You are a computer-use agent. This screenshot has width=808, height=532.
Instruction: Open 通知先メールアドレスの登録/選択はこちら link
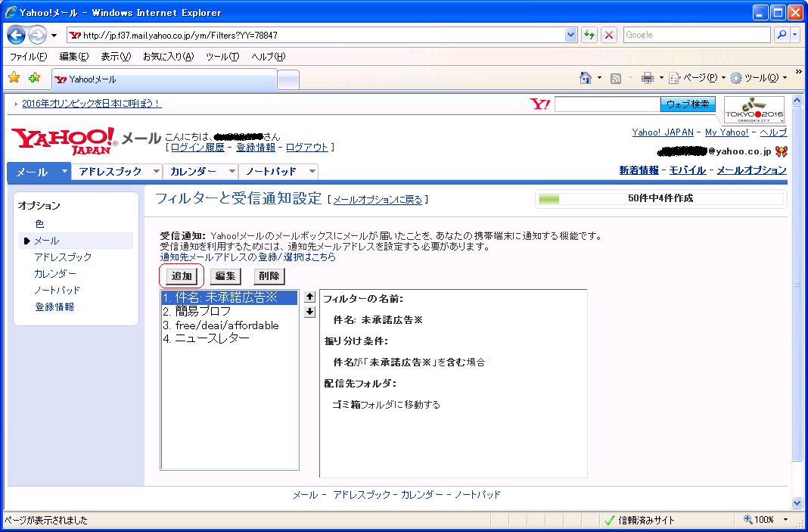[x=248, y=257]
